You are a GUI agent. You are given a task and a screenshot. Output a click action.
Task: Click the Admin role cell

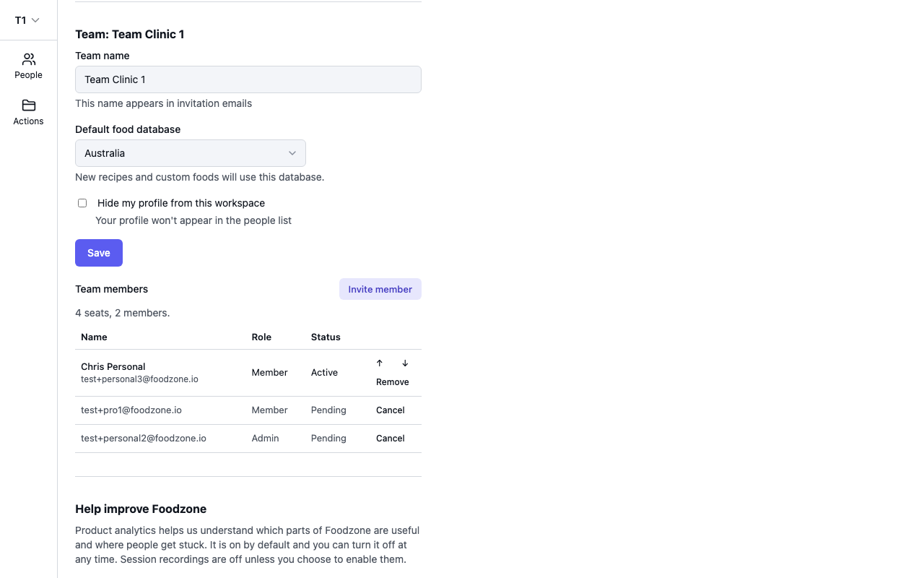pos(265,439)
